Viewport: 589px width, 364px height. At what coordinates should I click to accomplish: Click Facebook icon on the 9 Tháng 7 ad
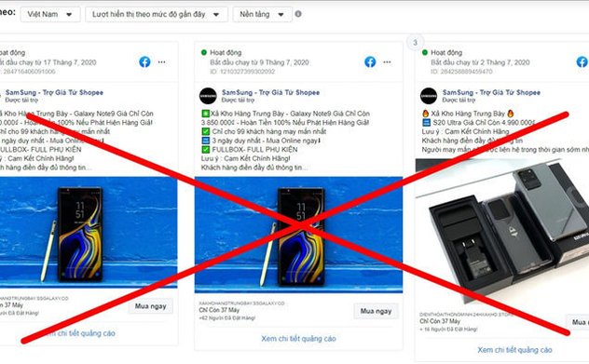pos(370,62)
